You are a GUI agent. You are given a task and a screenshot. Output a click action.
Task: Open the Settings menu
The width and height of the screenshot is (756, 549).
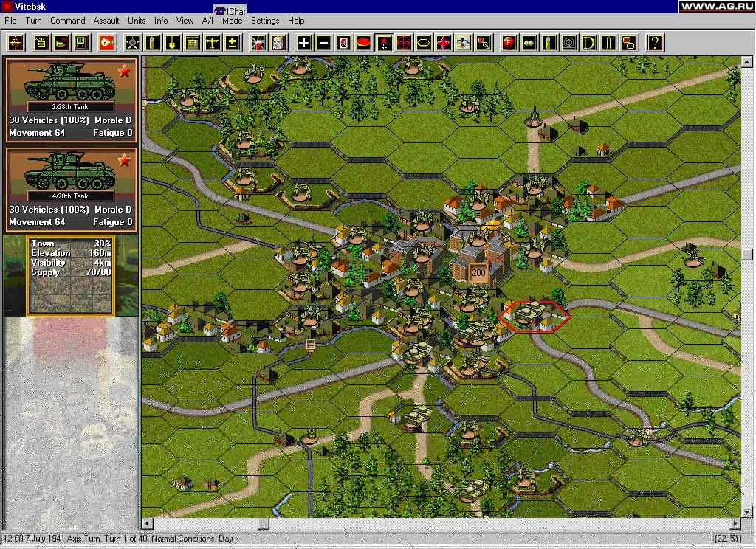[x=265, y=21]
